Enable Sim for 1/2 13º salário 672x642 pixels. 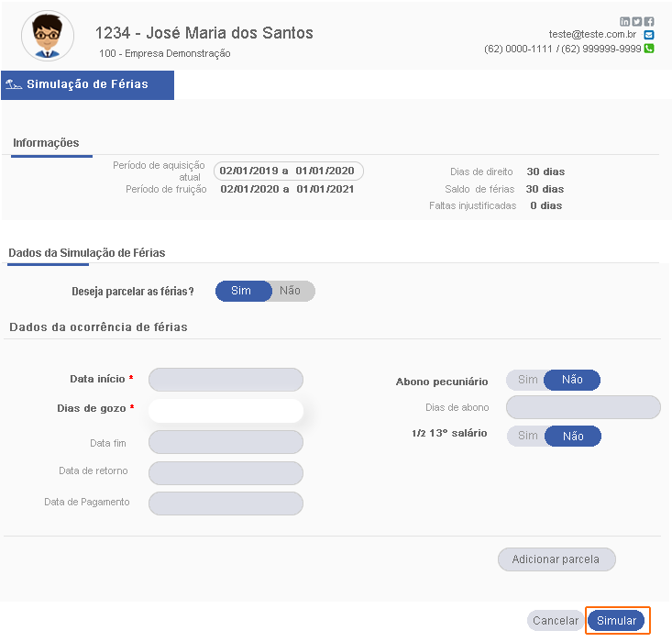[528, 436]
